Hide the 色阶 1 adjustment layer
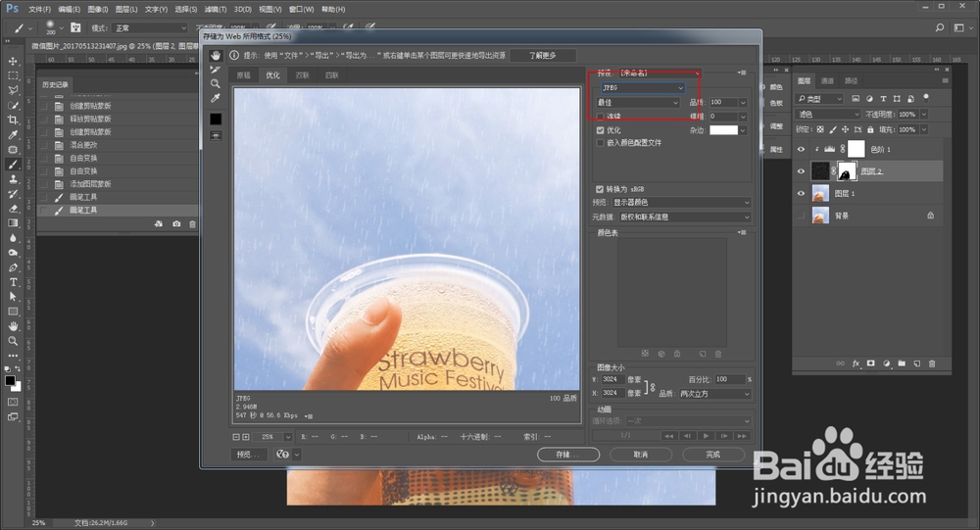This screenshot has height=530, width=980. coord(801,149)
